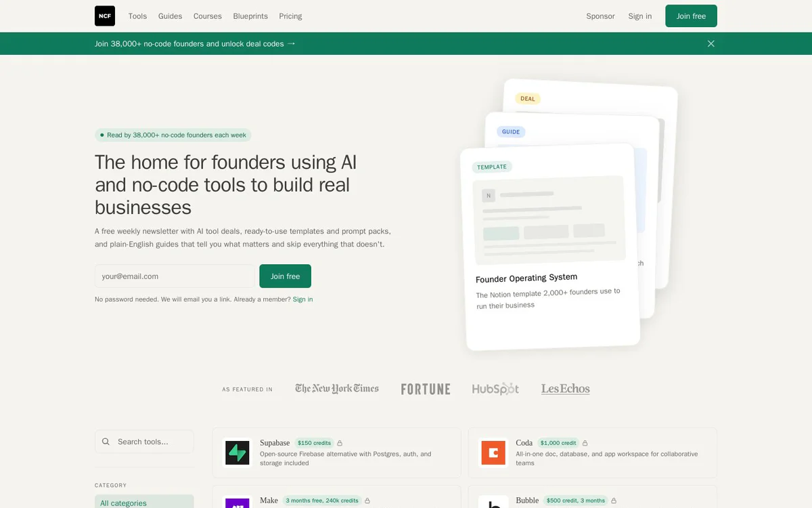Image resolution: width=812 pixels, height=508 pixels.
Task: Click the Sponsor link
Action: [600, 16]
